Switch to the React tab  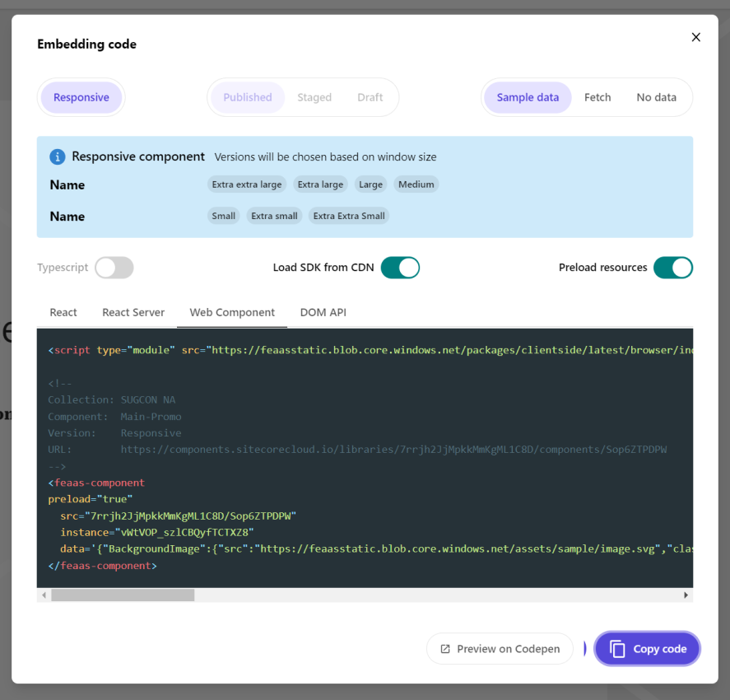(63, 312)
